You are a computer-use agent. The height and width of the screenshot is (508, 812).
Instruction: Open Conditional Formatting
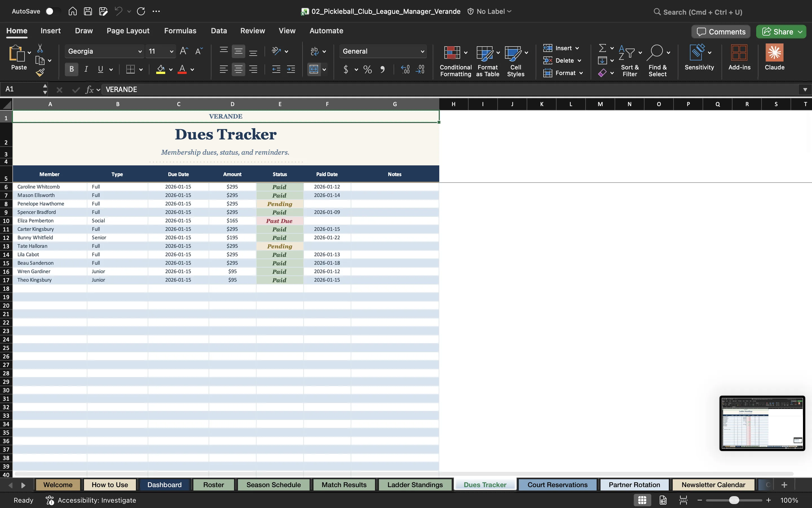[x=455, y=61]
